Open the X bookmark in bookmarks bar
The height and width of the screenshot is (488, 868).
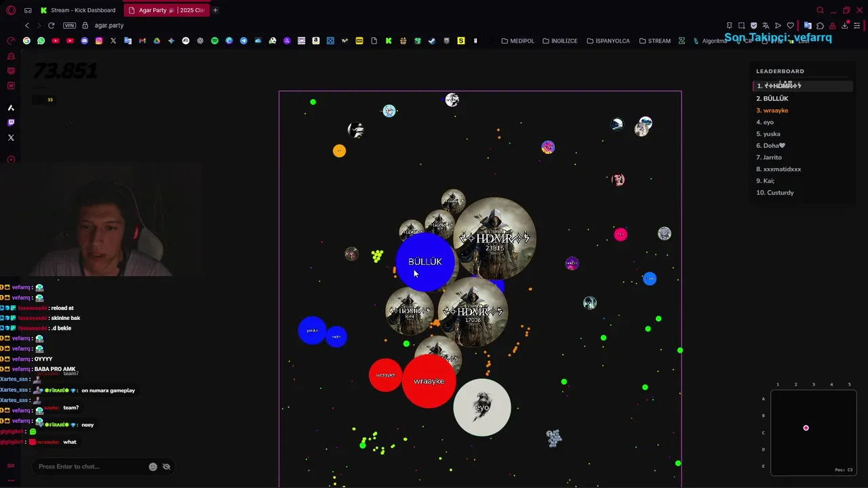tap(113, 41)
